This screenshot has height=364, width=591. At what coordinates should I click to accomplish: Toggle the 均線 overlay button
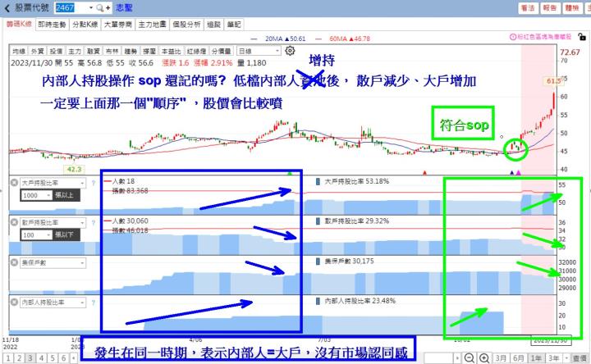pyautogui.click(x=18, y=51)
